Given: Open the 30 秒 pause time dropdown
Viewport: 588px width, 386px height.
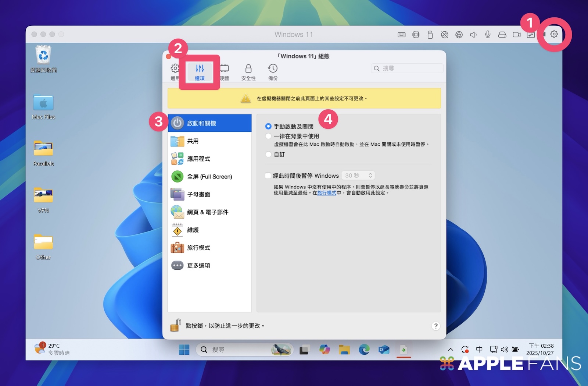Looking at the screenshot, I should click(358, 176).
